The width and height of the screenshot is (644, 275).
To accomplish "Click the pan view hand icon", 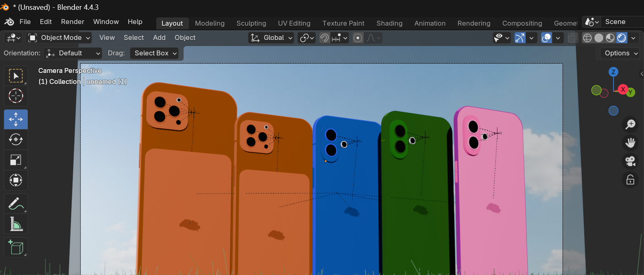I will pos(630,143).
